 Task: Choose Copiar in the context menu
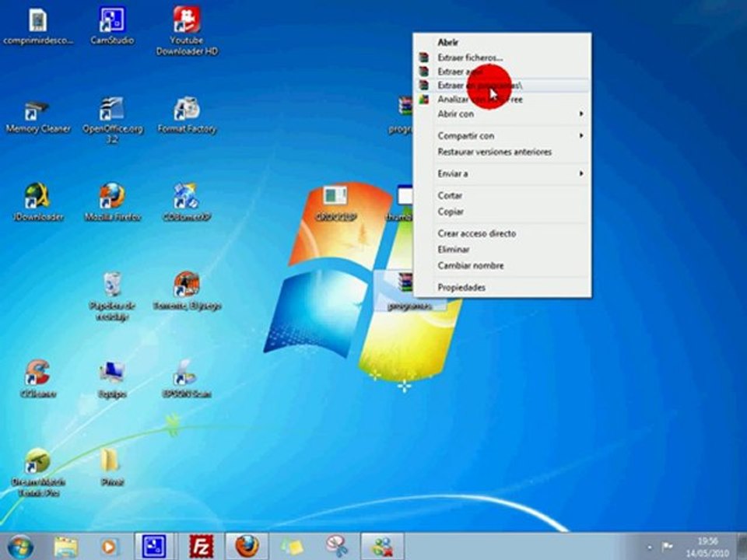(x=502, y=212)
